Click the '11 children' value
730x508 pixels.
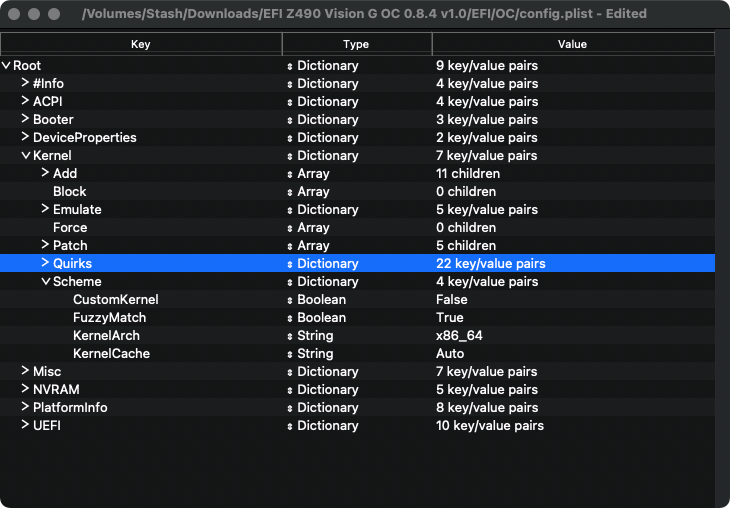coord(468,173)
